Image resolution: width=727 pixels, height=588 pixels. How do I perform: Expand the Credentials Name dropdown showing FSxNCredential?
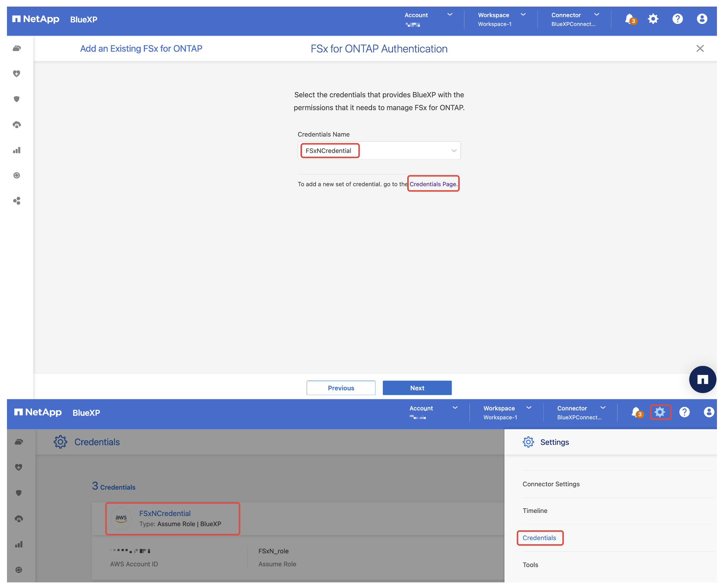click(379, 150)
